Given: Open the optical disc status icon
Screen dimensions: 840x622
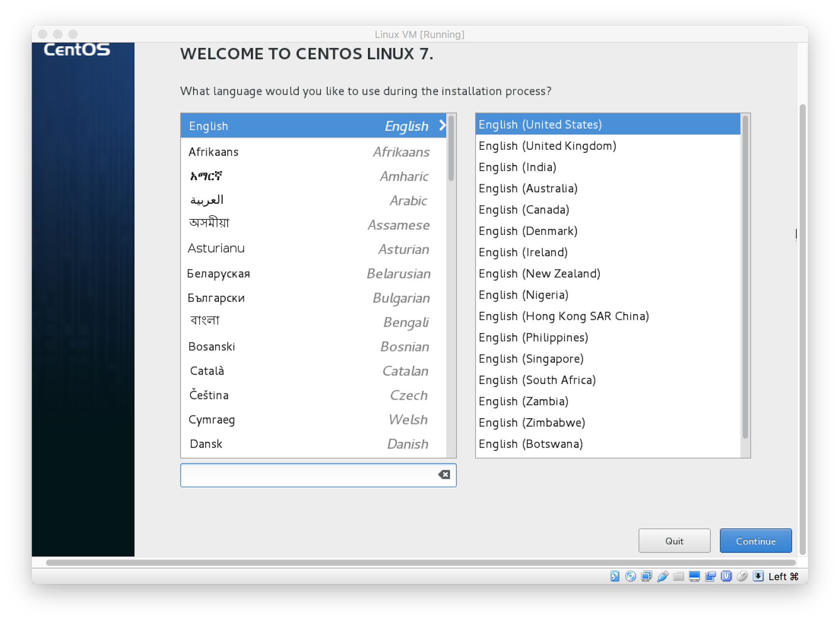Looking at the screenshot, I should coord(631,576).
